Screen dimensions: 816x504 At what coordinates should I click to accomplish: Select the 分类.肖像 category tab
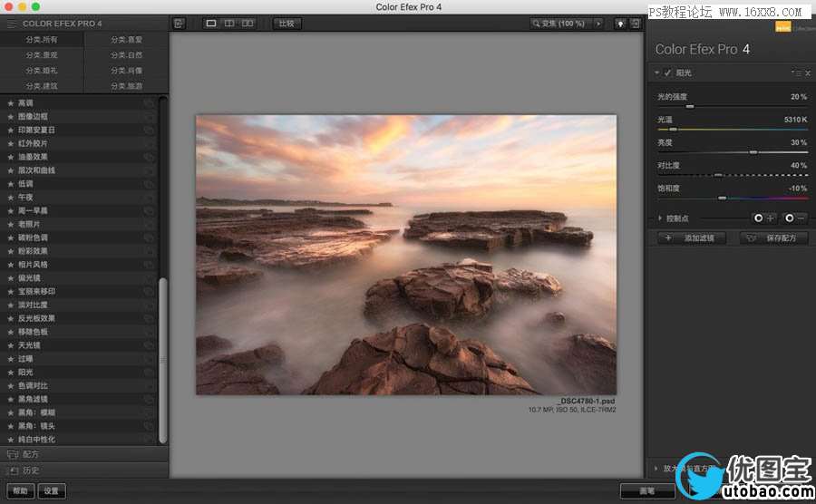coord(126,71)
